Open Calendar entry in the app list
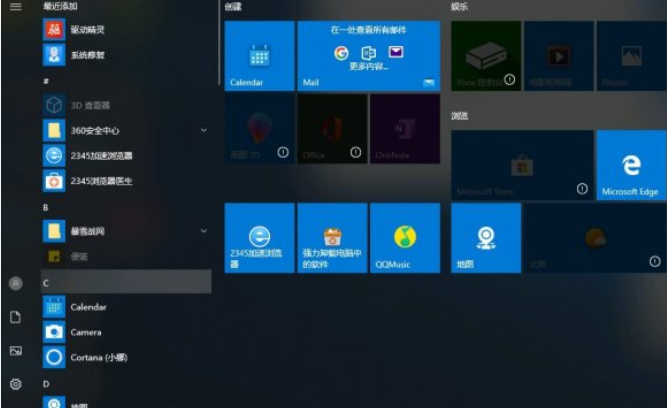The height and width of the screenshot is (408, 667). pyautogui.click(x=126, y=307)
